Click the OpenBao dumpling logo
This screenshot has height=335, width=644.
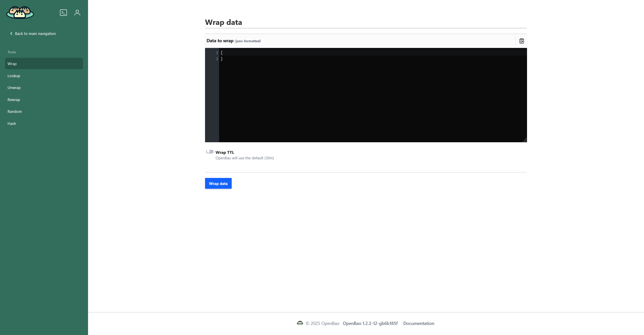pos(20,13)
